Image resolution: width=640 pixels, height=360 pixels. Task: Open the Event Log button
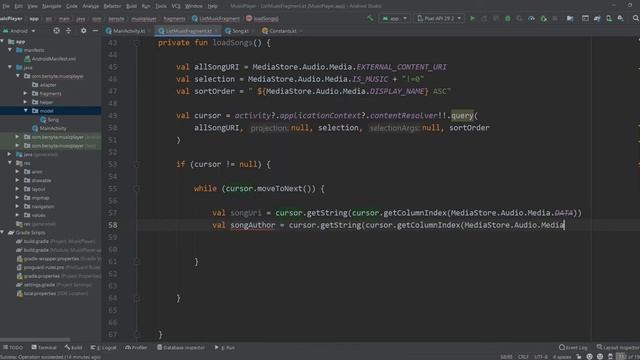pos(573,347)
